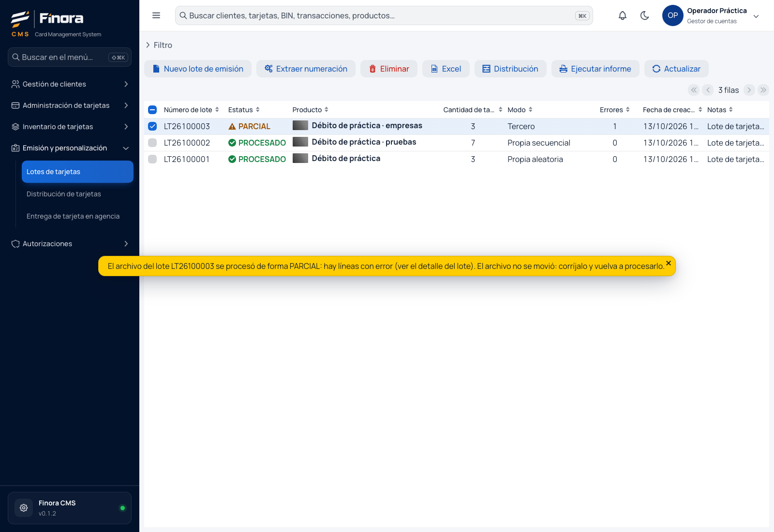The image size is (774, 532).
Task: Dismiss the yellow PARCIAL warning toast
Action: tap(669, 263)
